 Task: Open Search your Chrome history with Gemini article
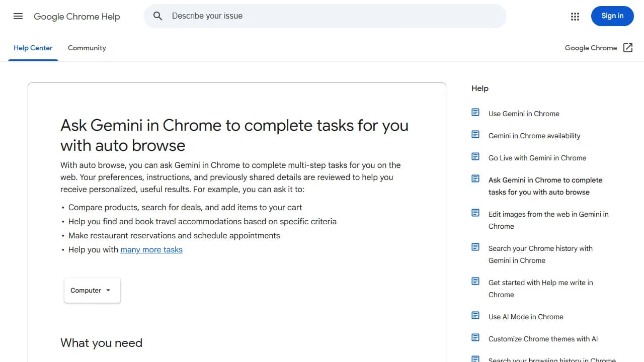(x=540, y=254)
